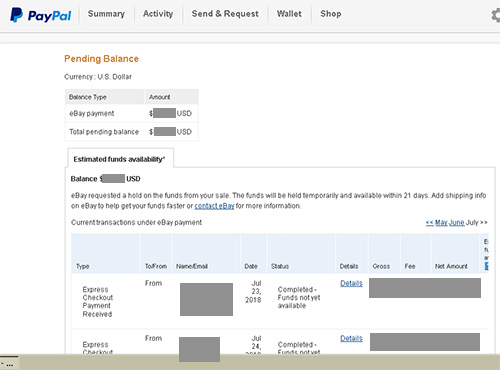
Task: Click the 'July' month label
Action: tap(472, 222)
